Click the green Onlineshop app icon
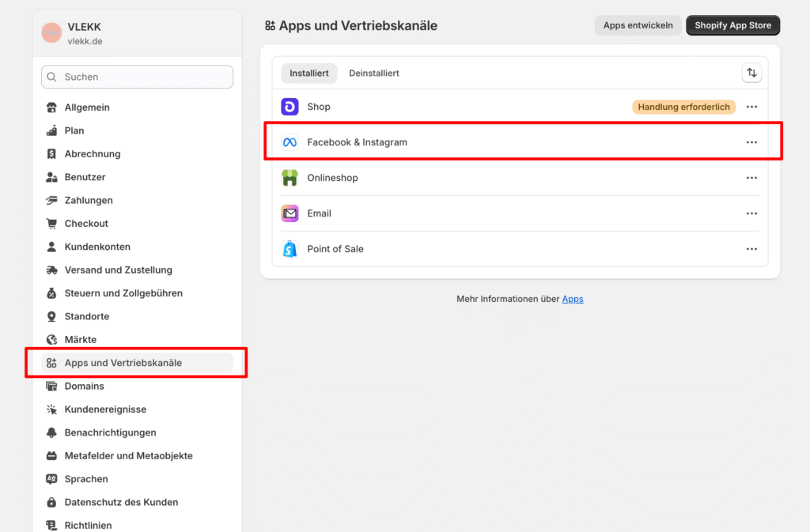 [x=290, y=178]
